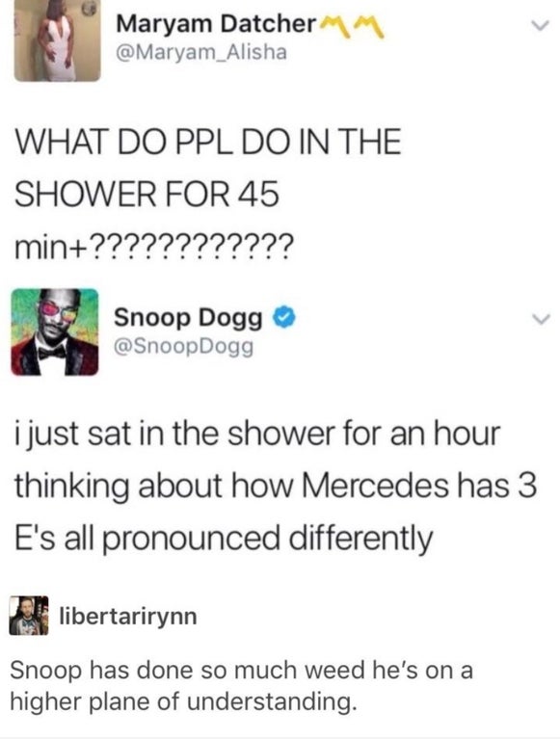Image resolution: width=560 pixels, height=740 pixels.
Task: Click "E's all pronounced differently" line
Action: pos(224,540)
